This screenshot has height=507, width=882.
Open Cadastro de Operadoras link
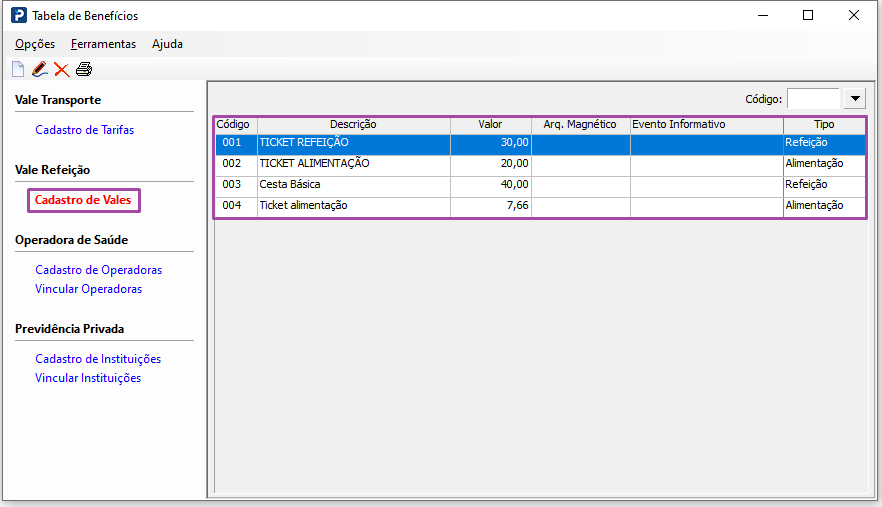coord(98,270)
